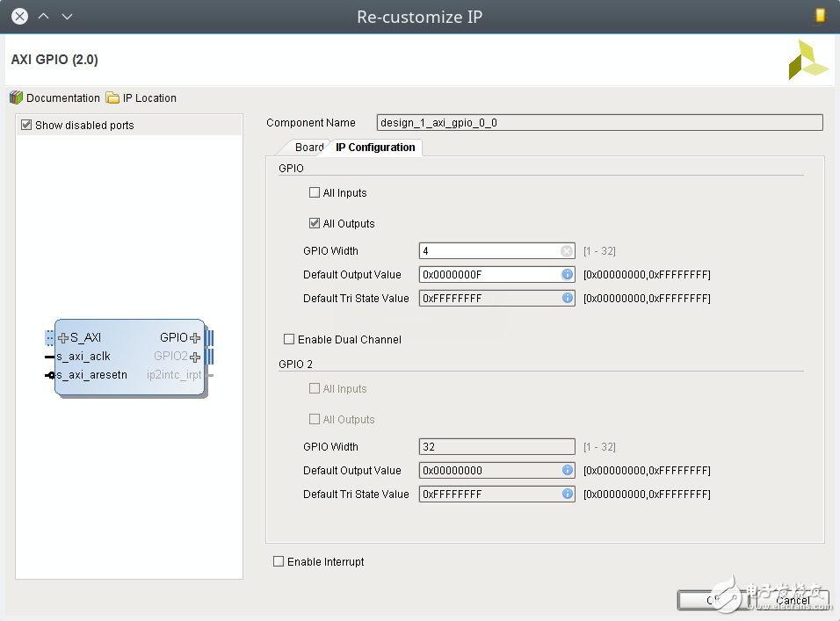Open the Documentation book icon
Image resolution: width=840 pixels, height=621 pixels.
tap(16, 97)
